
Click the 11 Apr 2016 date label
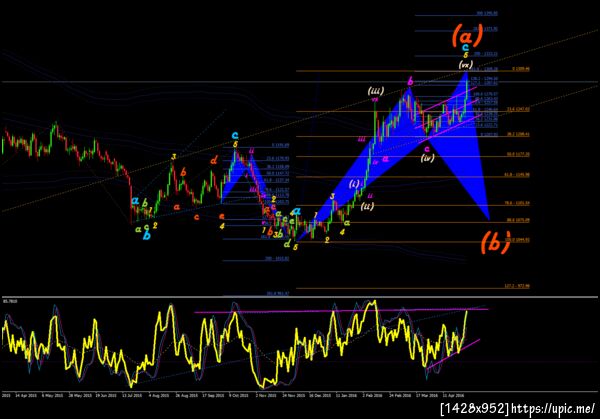(x=453, y=395)
